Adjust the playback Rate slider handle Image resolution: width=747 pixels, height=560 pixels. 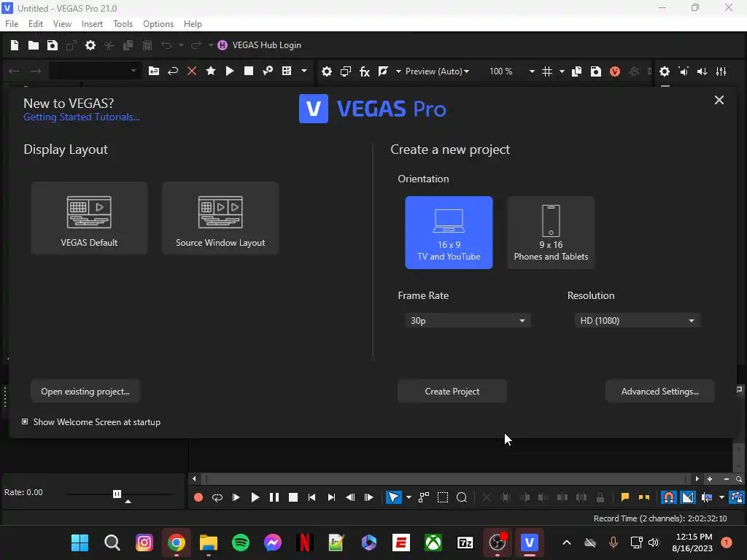[x=117, y=494]
